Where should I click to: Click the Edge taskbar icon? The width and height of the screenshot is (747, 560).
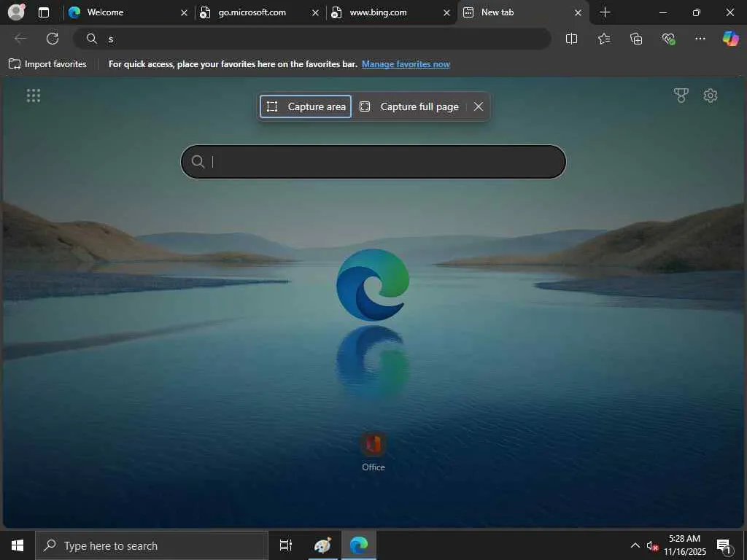click(x=359, y=545)
